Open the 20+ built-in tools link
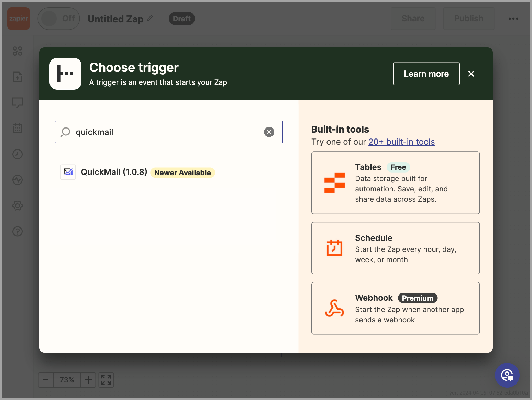 (x=402, y=142)
